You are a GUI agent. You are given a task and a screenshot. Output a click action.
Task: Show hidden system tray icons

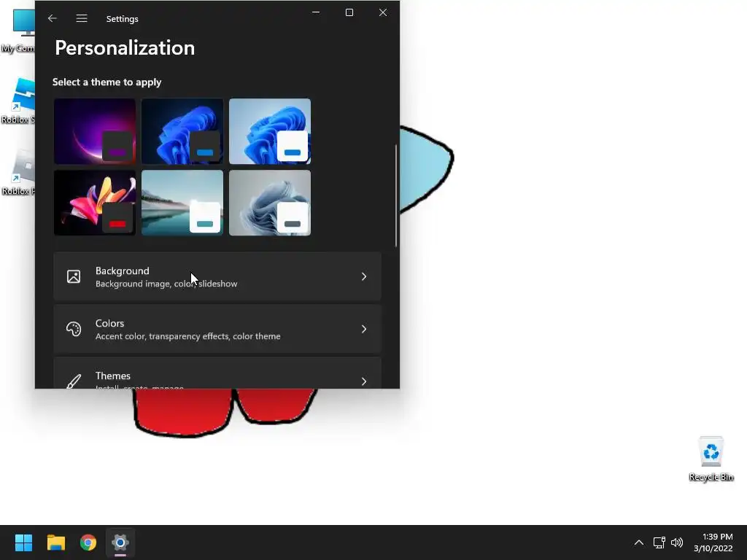[x=639, y=542]
